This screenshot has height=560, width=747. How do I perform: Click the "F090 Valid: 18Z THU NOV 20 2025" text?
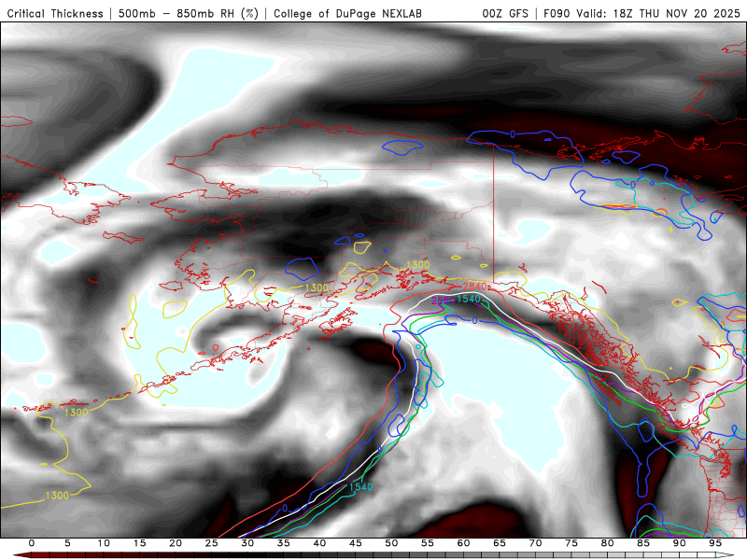(641, 14)
